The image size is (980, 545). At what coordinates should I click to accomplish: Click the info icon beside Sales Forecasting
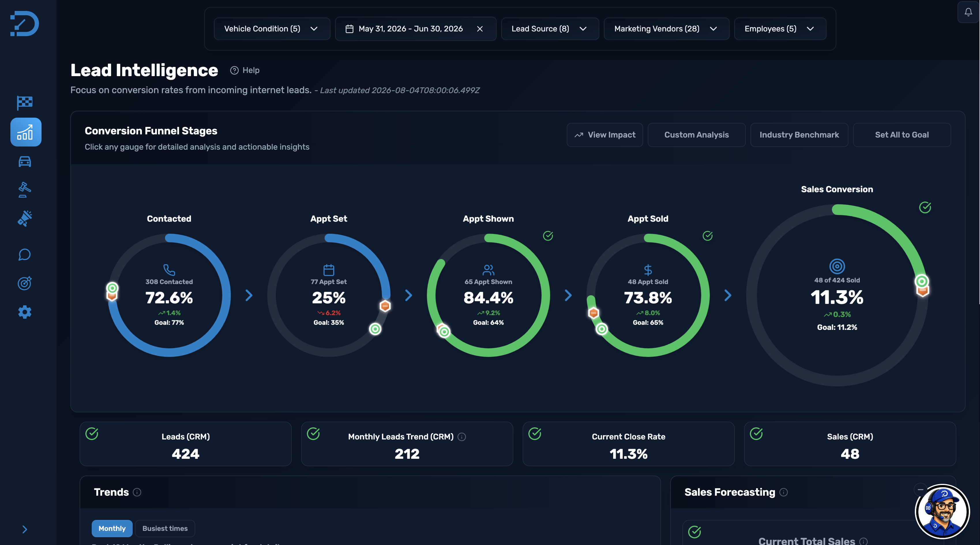[x=784, y=492]
